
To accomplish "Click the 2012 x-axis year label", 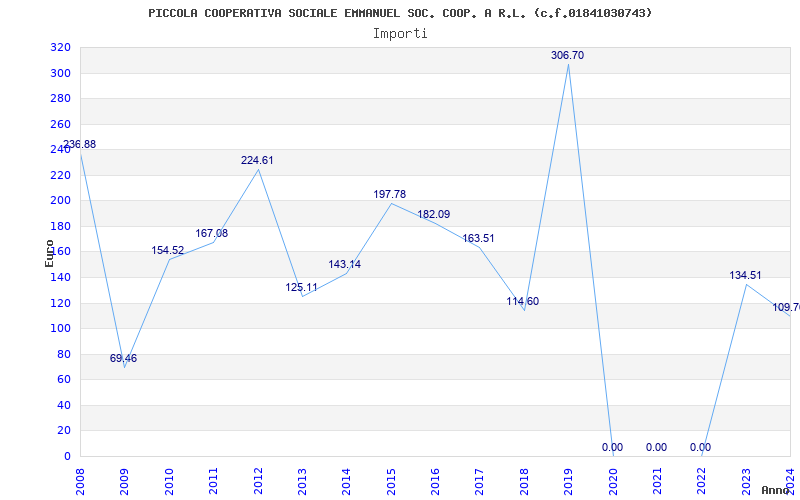I will (x=258, y=481).
